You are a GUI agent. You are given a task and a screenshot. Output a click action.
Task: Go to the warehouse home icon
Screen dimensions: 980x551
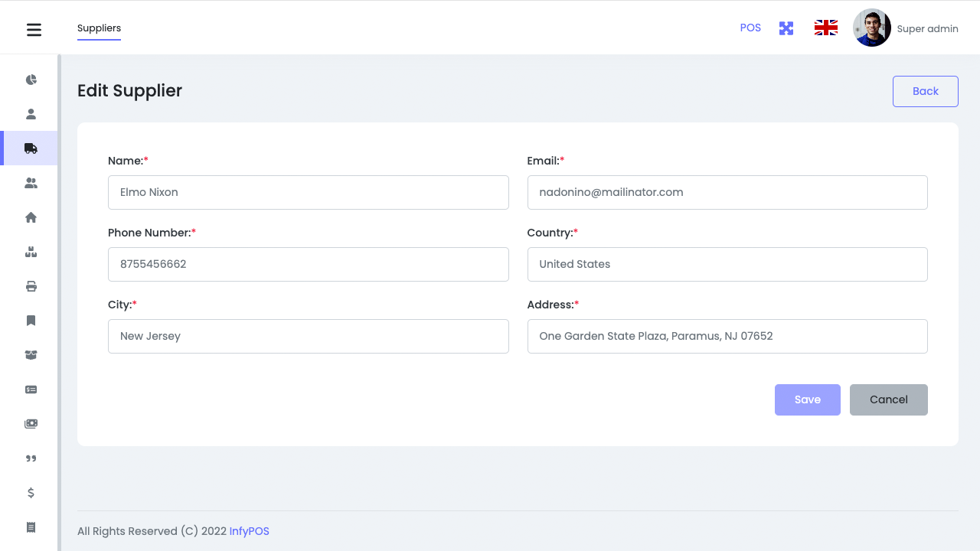31,217
